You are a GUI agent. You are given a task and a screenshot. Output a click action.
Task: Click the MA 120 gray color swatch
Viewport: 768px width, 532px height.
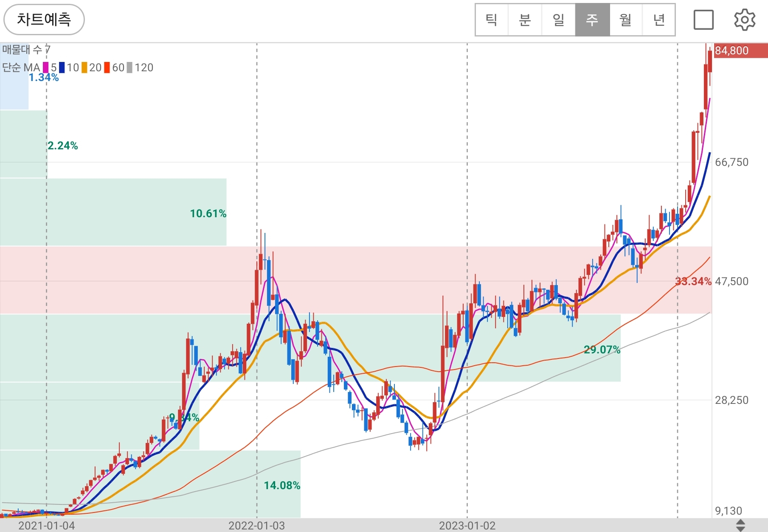[129, 67]
